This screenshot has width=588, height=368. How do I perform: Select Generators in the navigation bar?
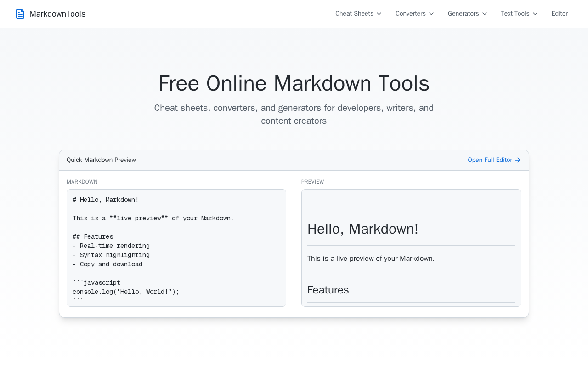[x=463, y=14]
